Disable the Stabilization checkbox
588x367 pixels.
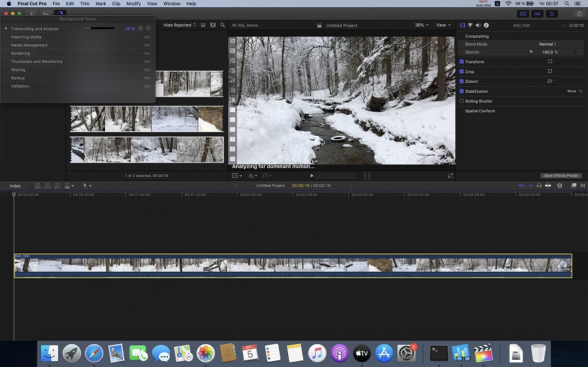(x=462, y=91)
